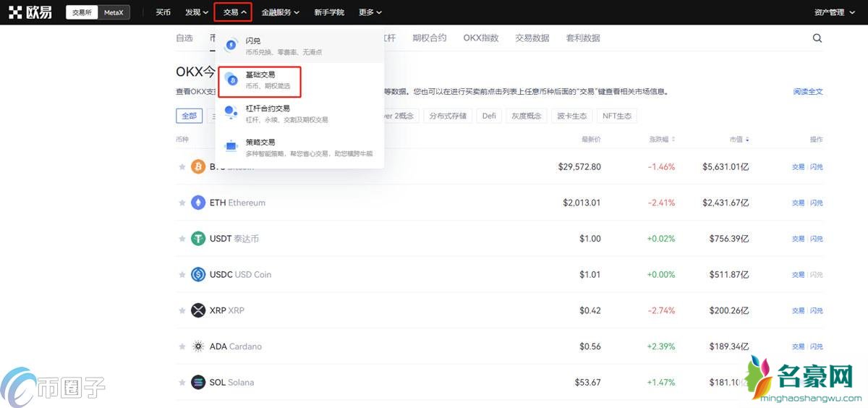Expand the 金融服务 dropdown menu
Screen dimensions: 868x408
point(280,12)
